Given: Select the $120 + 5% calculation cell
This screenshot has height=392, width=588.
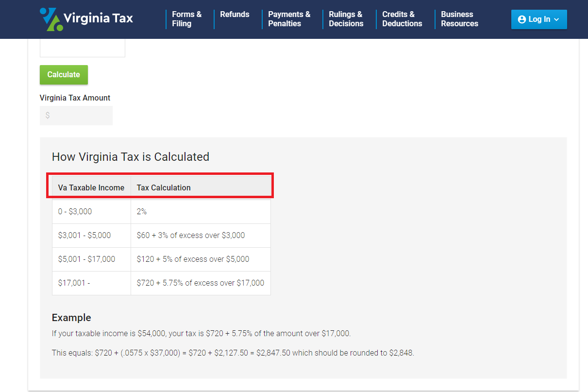Looking at the screenshot, I should (x=201, y=259).
